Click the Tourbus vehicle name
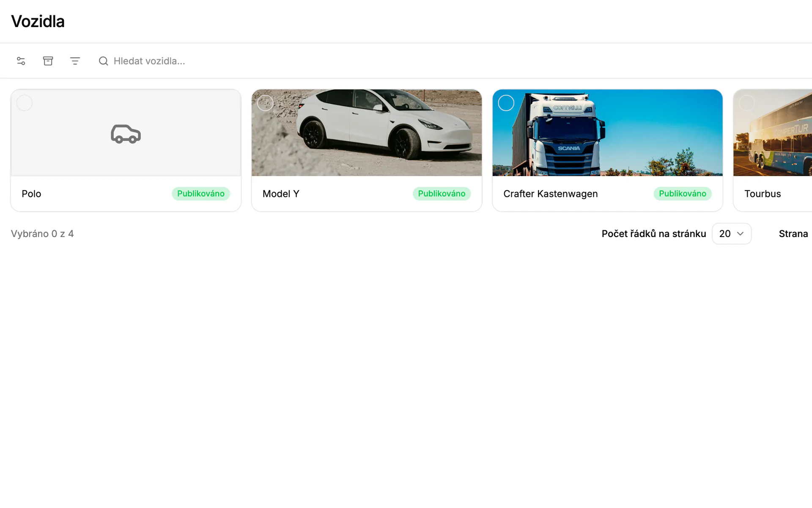This screenshot has width=812, height=508. pos(763,194)
